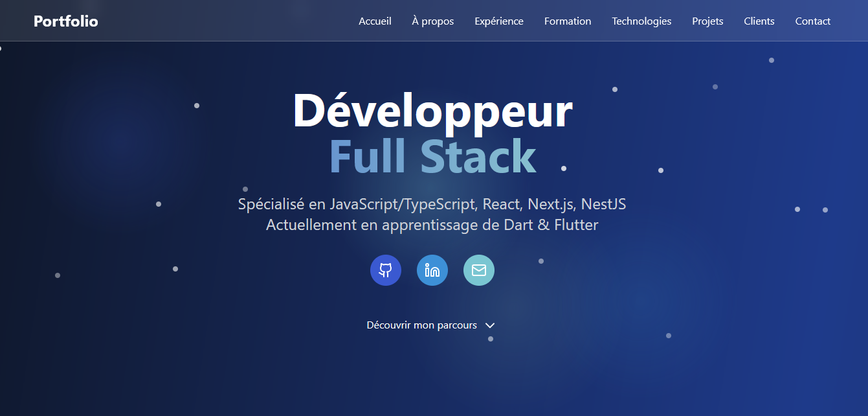The image size is (868, 416).
Task: Connect via the LinkedIn badge icon
Action: (432, 270)
